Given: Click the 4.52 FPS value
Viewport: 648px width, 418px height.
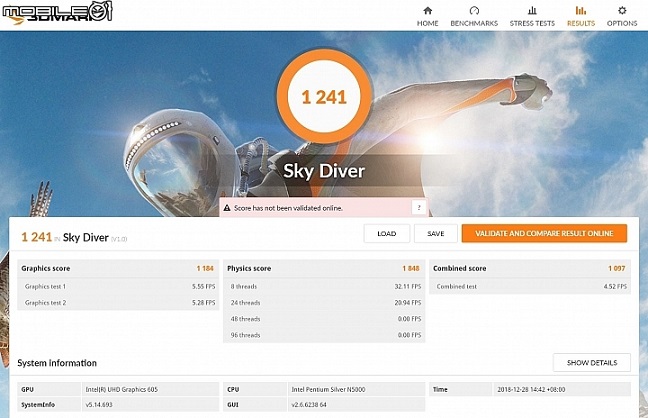Looking at the screenshot, I should click(615, 286).
